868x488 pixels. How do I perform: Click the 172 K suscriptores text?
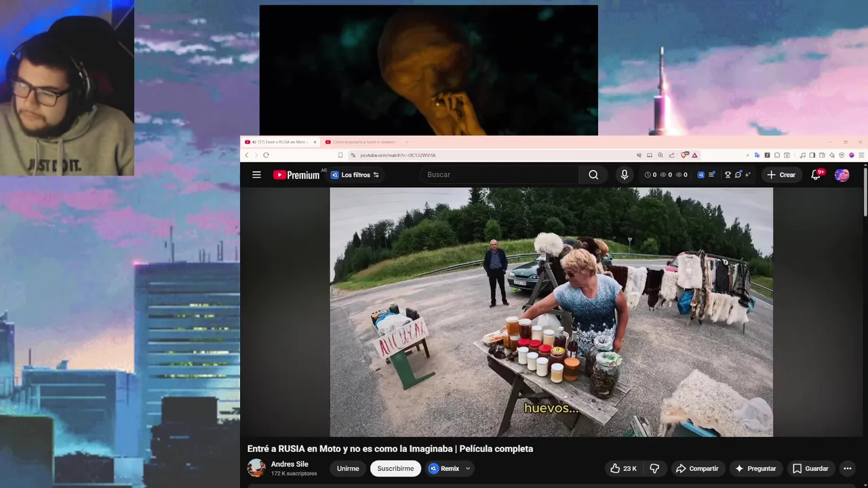point(294,474)
